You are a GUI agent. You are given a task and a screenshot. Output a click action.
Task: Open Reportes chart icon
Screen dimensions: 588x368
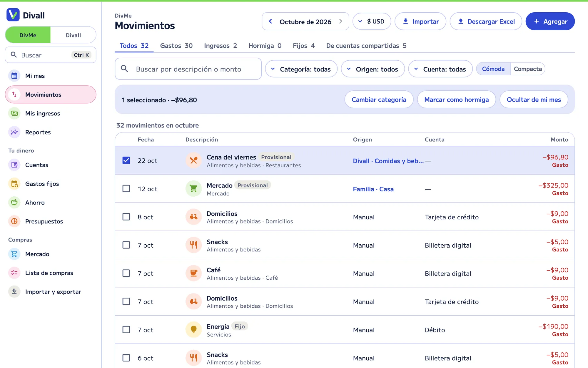click(x=14, y=132)
